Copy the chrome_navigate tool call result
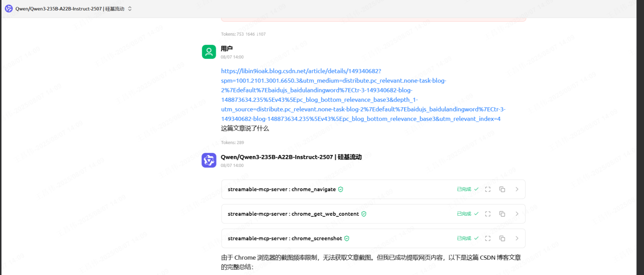 pos(502,189)
